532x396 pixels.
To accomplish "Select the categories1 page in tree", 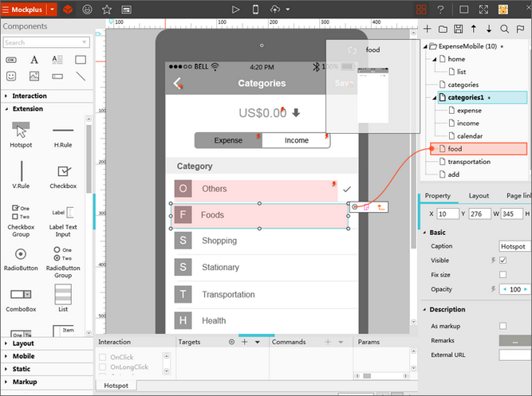I will 482,98.
